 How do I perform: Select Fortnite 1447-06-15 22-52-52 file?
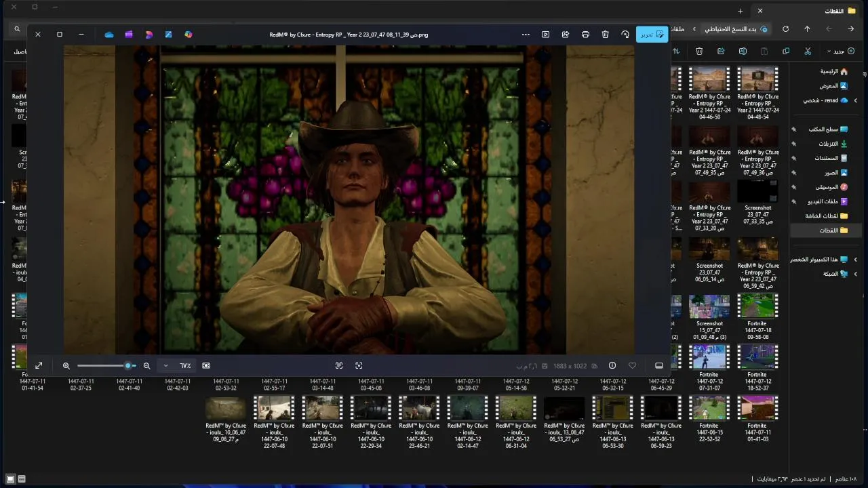pyautogui.click(x=709, y=419)
